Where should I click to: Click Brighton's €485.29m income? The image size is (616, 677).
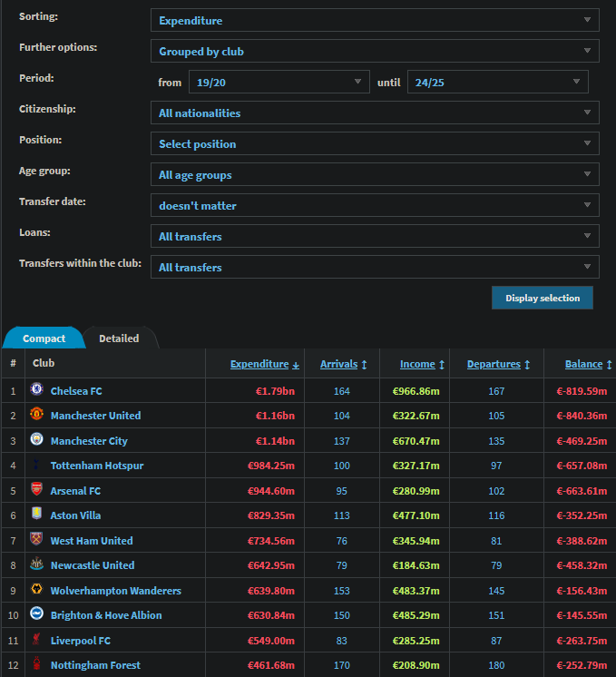(416, 615)
